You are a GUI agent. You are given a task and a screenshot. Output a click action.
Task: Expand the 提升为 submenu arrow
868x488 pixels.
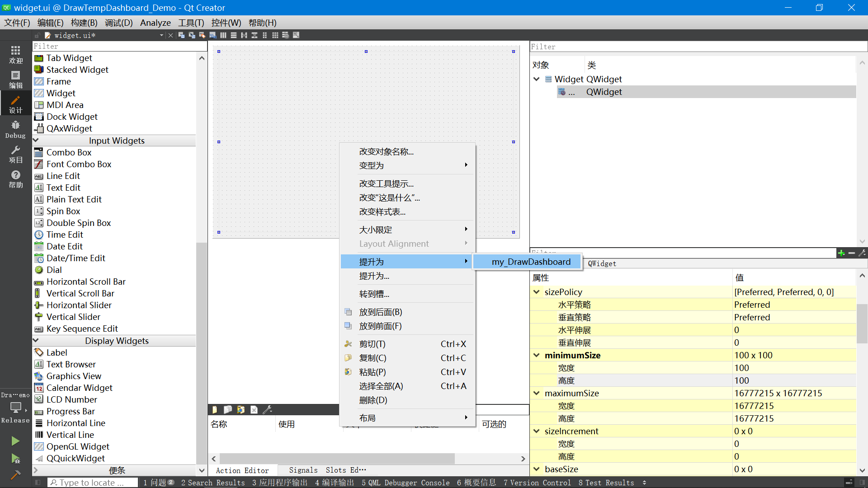pos(466,261)
